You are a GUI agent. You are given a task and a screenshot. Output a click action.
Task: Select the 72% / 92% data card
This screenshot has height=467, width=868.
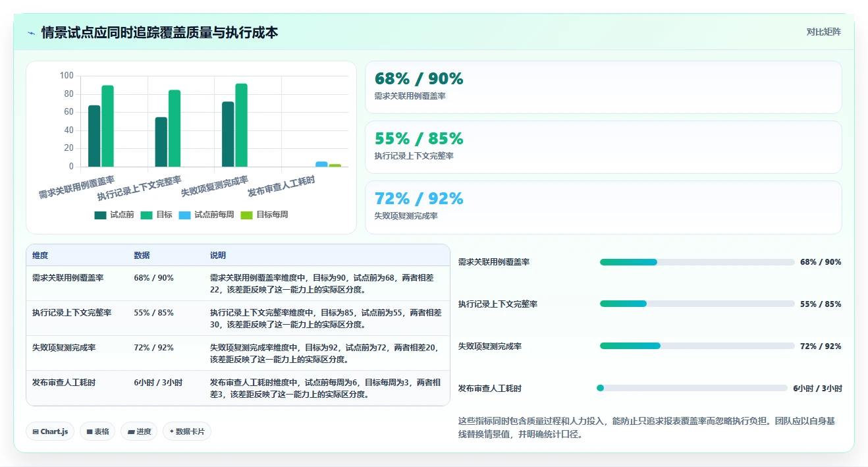[603, 207]
